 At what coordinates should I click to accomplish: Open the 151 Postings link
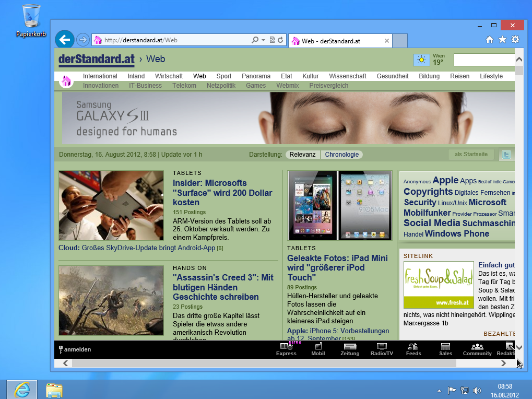pyautogui.click(x=190, y=212)
